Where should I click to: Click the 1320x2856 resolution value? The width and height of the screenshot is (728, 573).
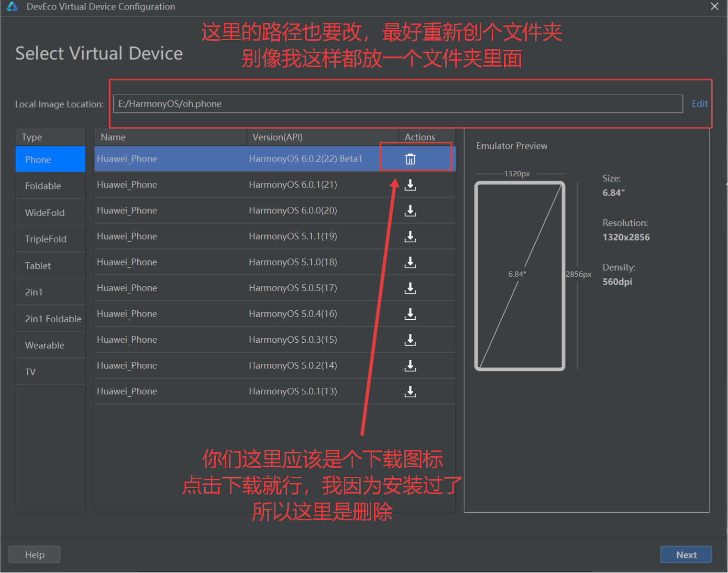coord(626,237)
